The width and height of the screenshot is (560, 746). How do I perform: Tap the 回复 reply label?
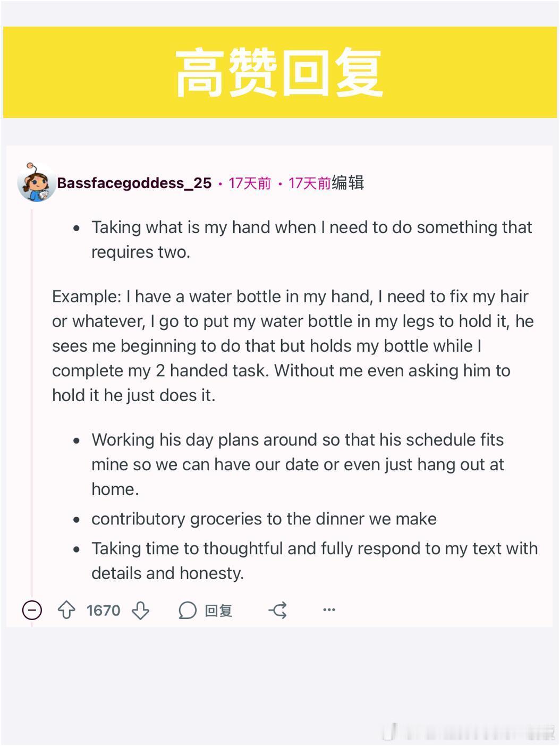click(x=218, y=611)
